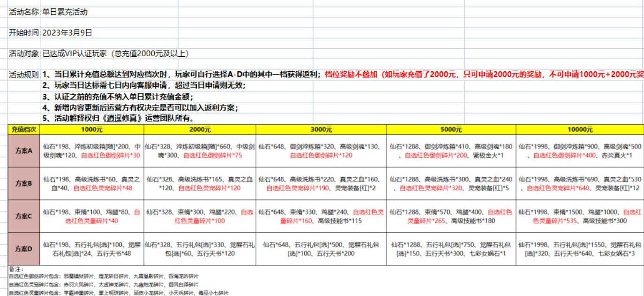Screen dimensions: 644x296
Task: Click 方案A reward cell under 5000元
Action: tap(451, 151)
